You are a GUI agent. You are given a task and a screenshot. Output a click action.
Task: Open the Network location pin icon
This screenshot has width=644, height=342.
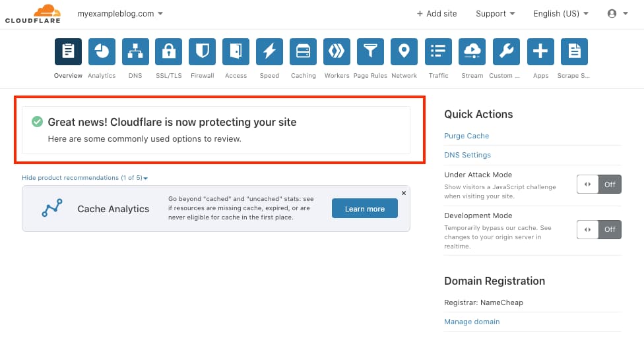coord(404,51)
